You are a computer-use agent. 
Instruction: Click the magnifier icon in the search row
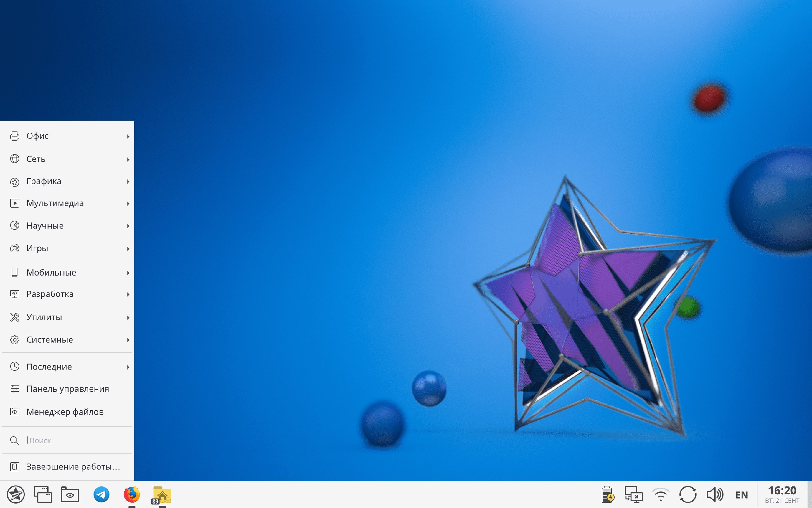14,440
